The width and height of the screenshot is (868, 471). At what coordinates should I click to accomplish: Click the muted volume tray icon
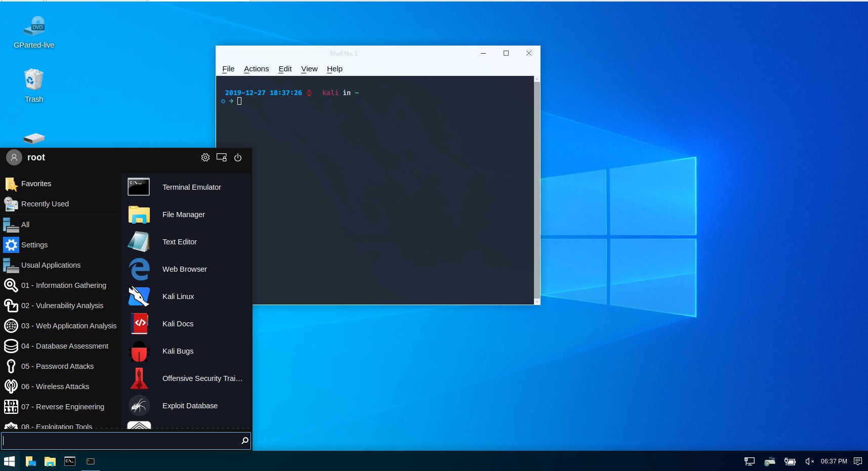pos(809,461)
